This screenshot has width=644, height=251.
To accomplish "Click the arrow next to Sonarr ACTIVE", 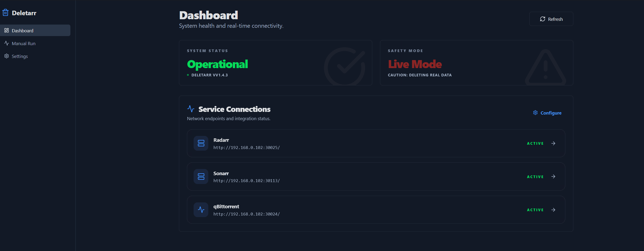I will click(553, 177).
